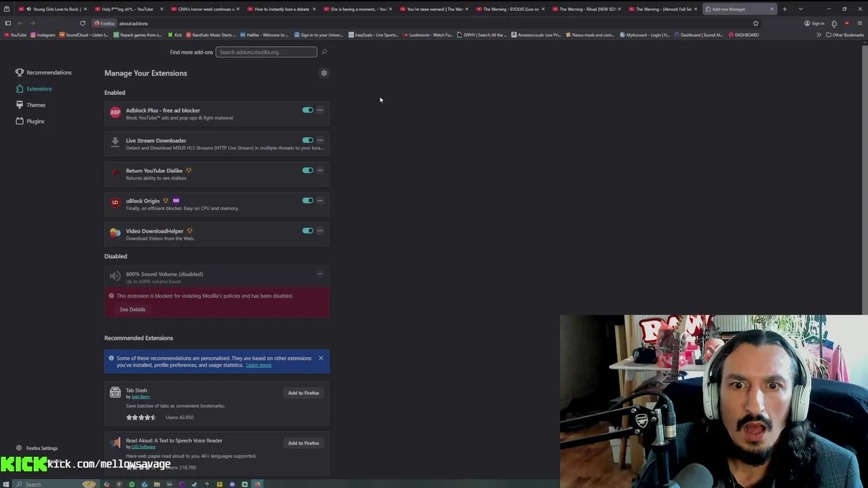Click the uBlock Origin shield icon

(115, 203)
